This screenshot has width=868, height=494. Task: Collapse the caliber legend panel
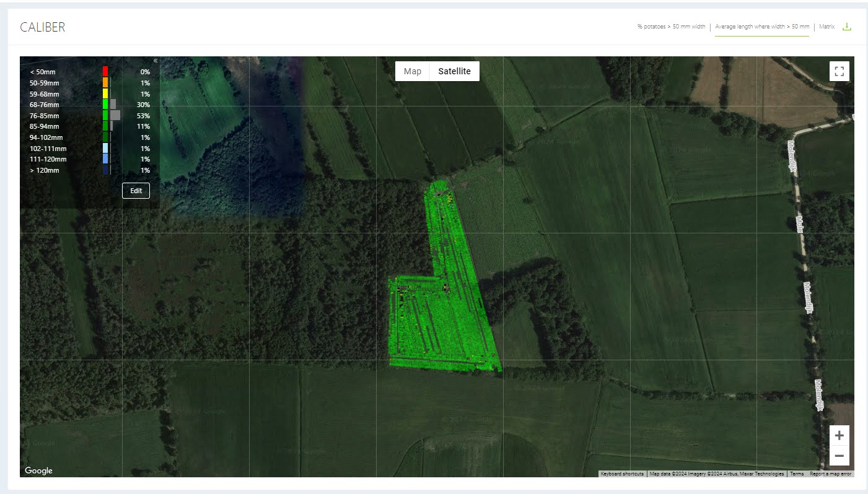[155, 61]
